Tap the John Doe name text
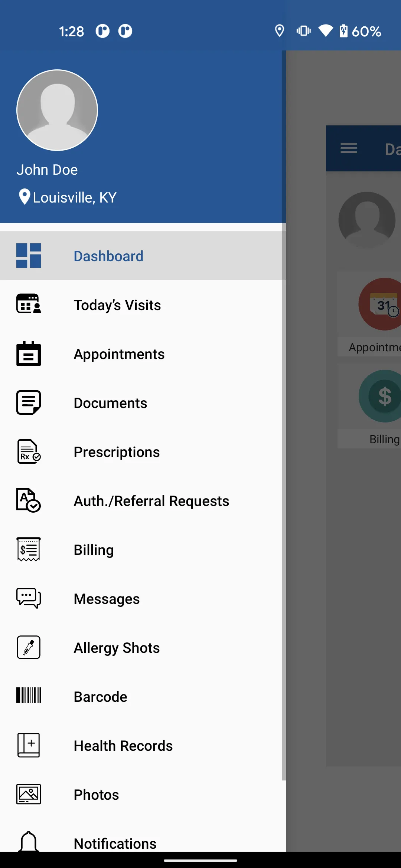The height and width of the screenshot is (868, 401). [47, 170]
